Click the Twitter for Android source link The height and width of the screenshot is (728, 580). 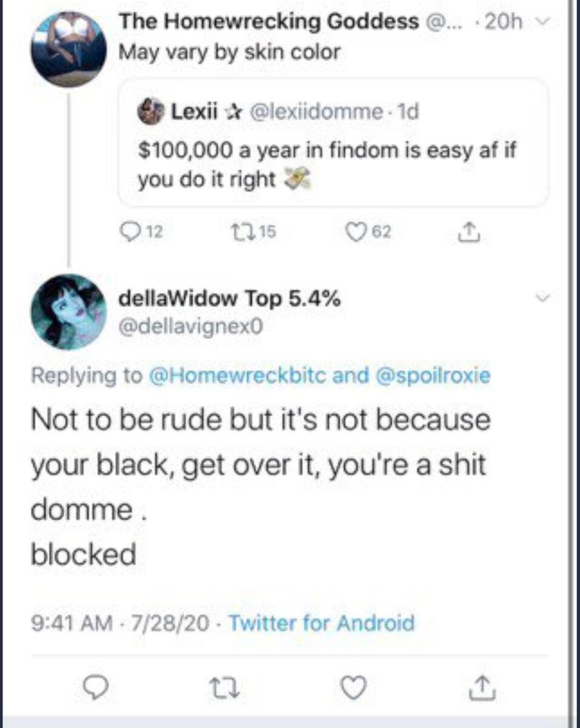321,623
